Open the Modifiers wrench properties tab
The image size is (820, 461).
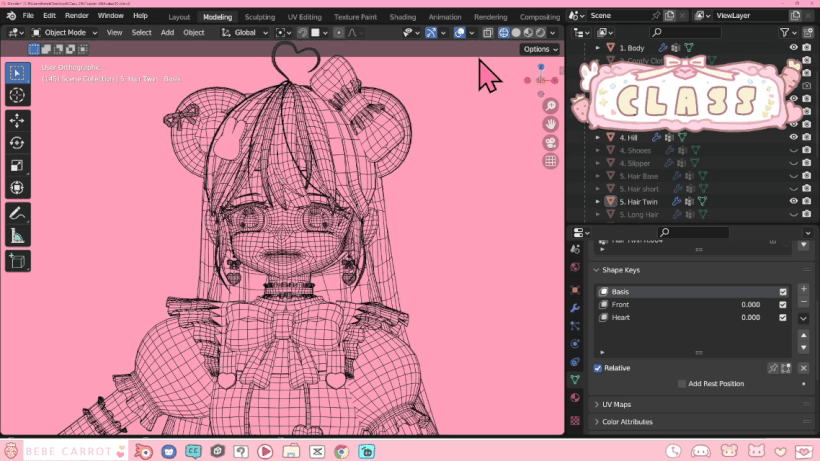click(x=575, y=307)
